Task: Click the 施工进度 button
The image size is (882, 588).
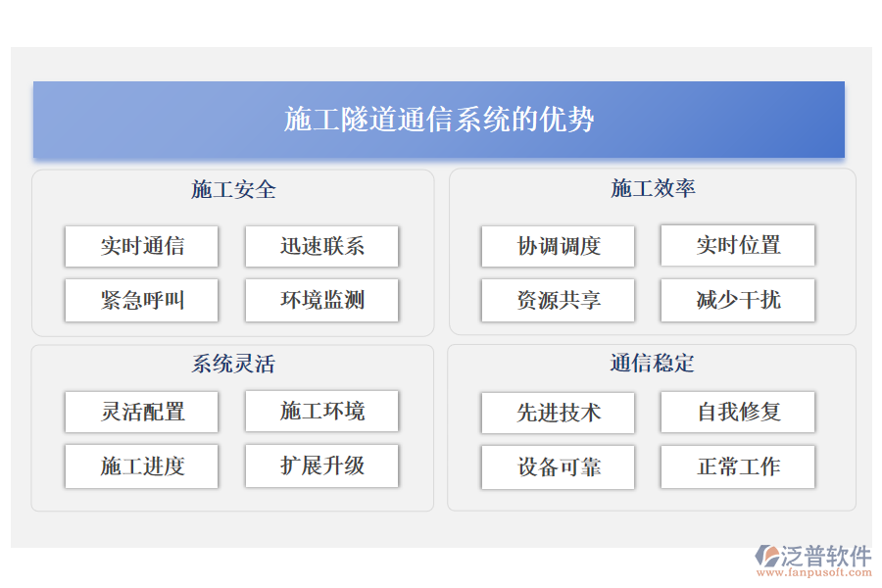Action: pos(140,466)
